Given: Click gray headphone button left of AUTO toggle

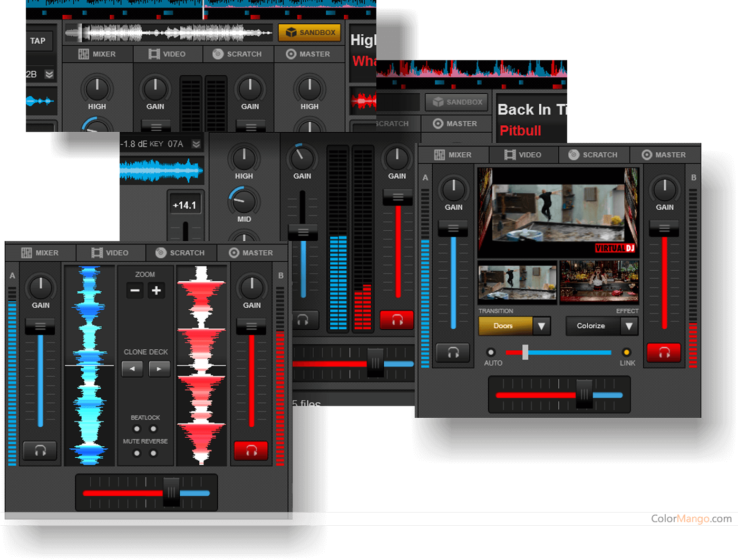Looking at the screenshot, I should click(453, 352).
